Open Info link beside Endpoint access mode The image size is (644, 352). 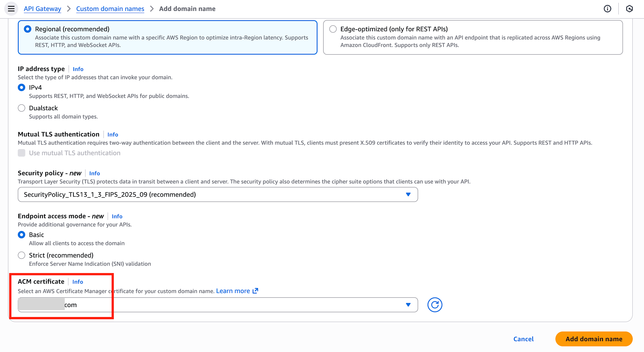tap(117, 216)
